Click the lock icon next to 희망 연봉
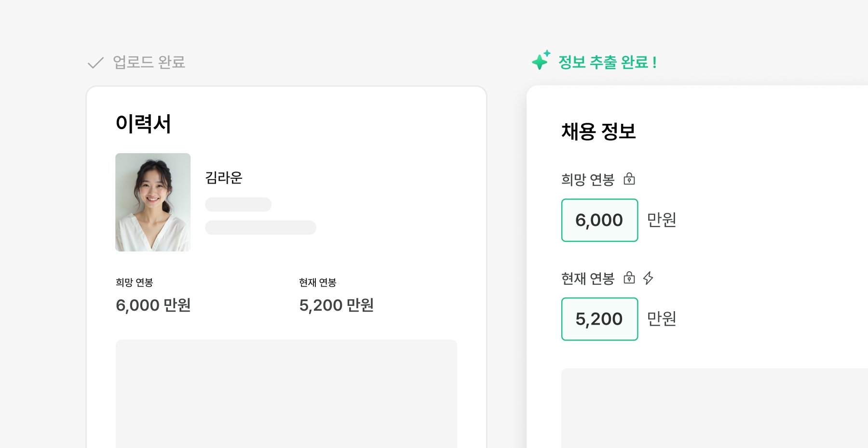868x448 pixels. (629, 179)
